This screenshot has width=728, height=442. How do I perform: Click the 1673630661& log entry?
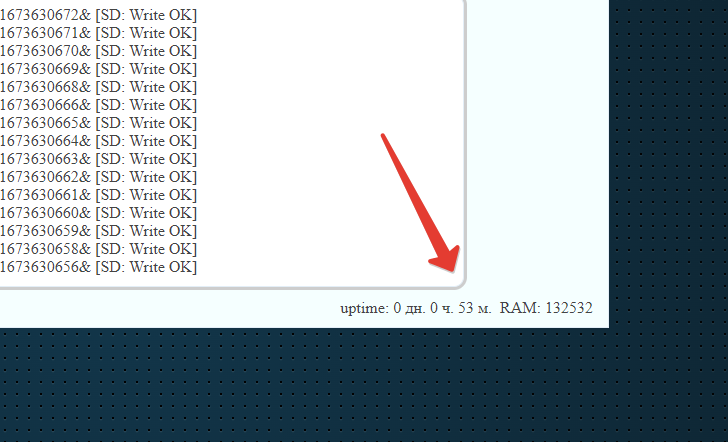[98, 195]
